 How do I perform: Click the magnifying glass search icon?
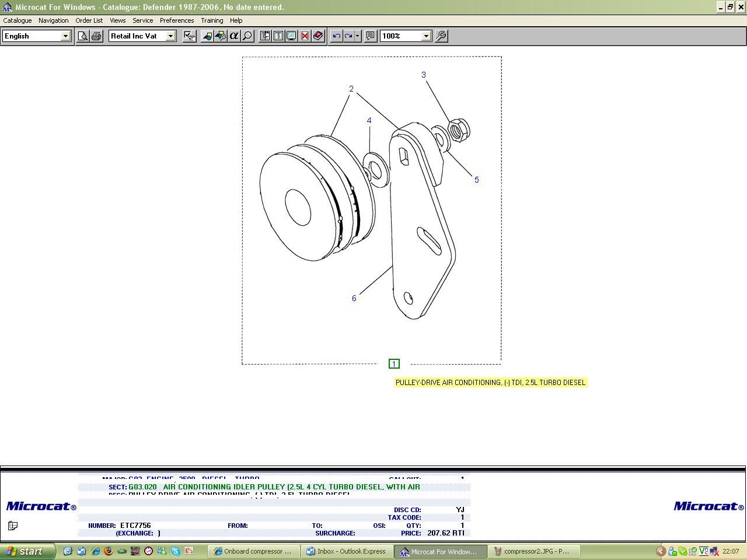[x=247, y=36]
